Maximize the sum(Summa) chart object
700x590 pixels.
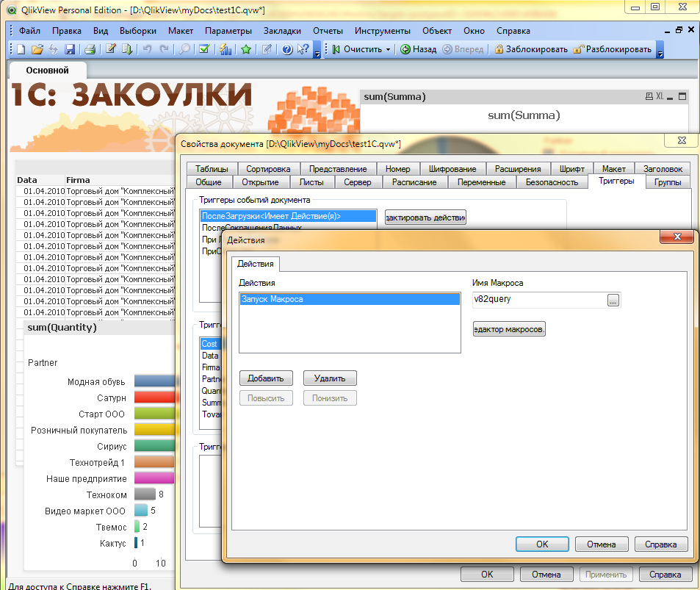(x=682, y=96)
